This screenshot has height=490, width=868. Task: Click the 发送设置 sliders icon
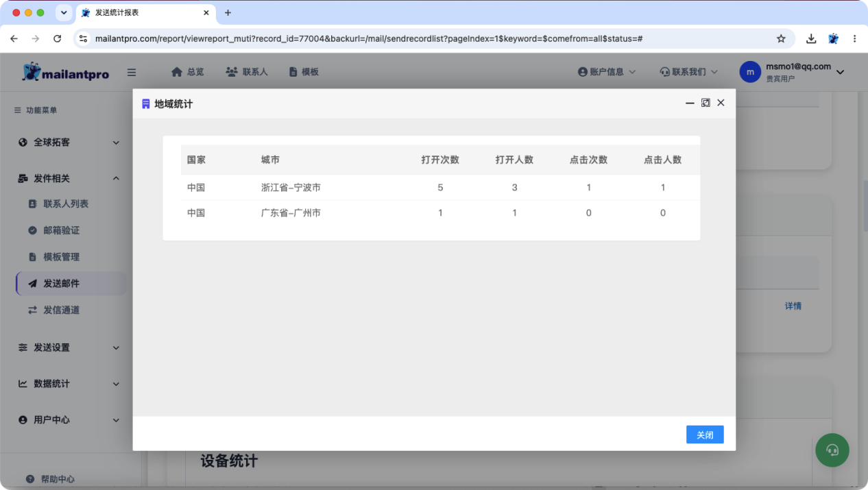pyautogui.click(x=23, y=347)
